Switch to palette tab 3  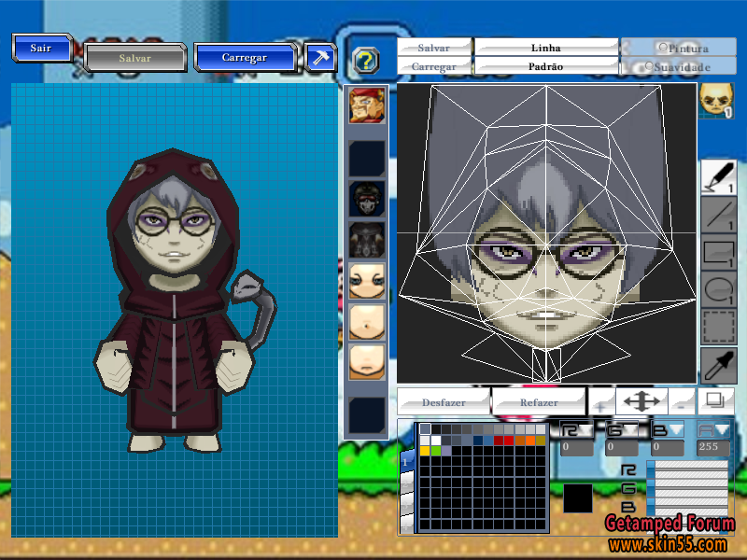pyautogui.click(x=406, y=503)
